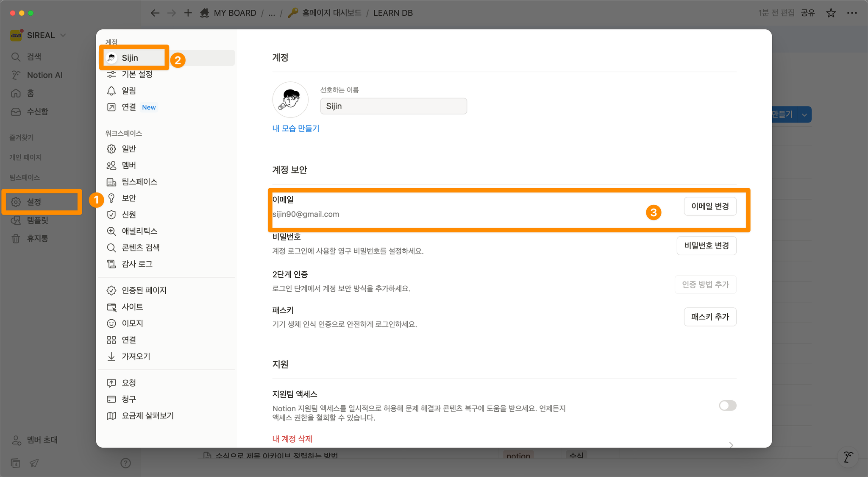
Task: Click the plus new tab icon
Action: point(188,13)
